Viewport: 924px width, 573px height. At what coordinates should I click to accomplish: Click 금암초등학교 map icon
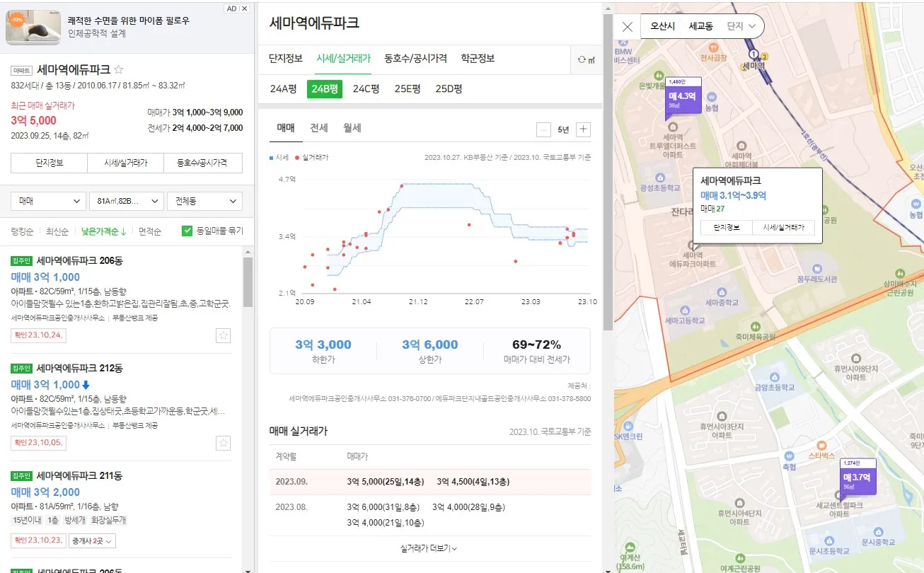coord(775,376)
